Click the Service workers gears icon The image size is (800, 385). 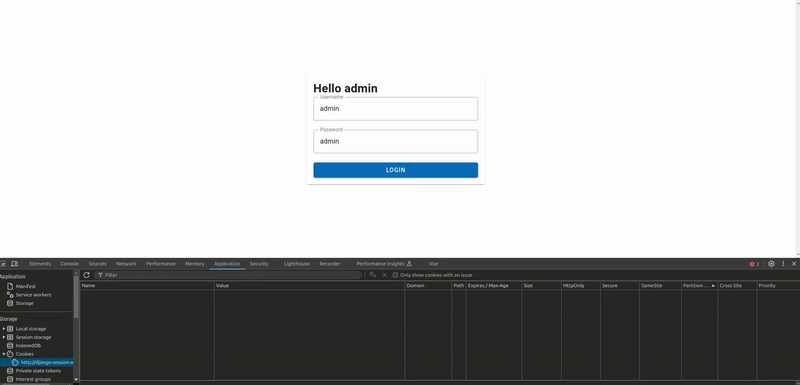pyautogui.click(x=10, y=295)
